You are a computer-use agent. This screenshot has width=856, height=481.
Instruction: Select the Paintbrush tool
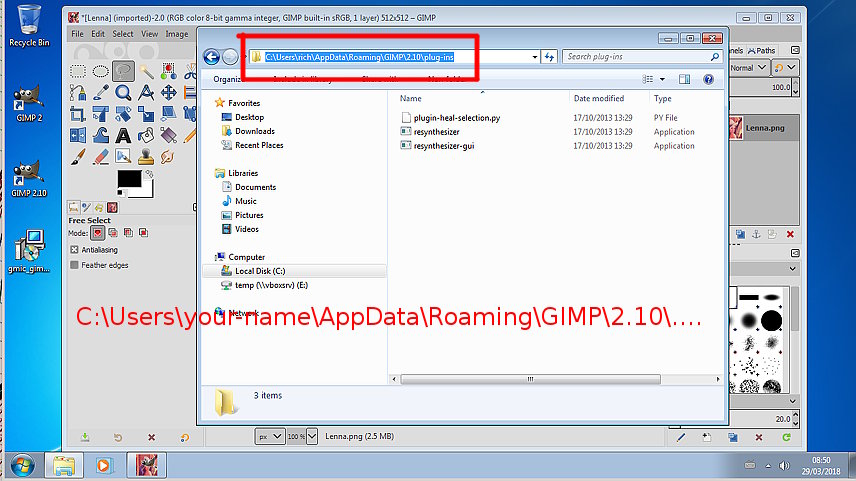point(78,157)
